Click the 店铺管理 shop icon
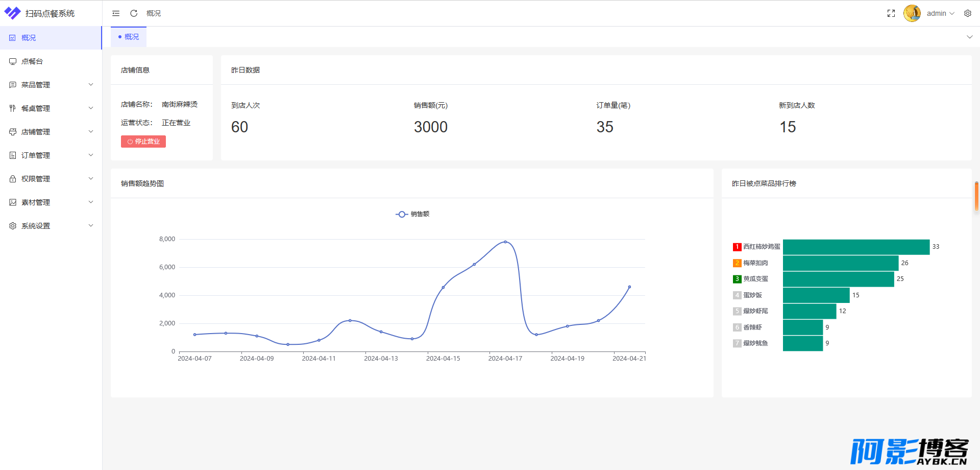The width and height of the screenshot is (980, 470). (13, 132)
